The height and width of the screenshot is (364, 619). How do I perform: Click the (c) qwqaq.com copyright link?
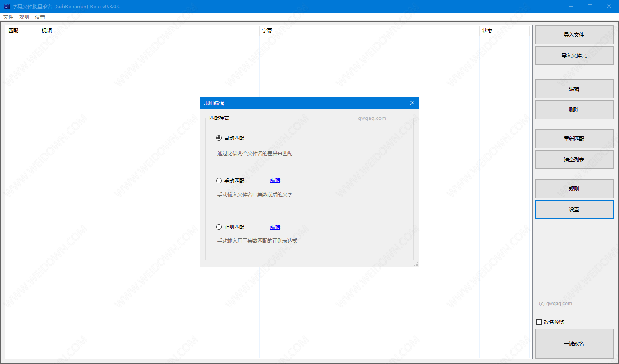[x=555, y=303]
